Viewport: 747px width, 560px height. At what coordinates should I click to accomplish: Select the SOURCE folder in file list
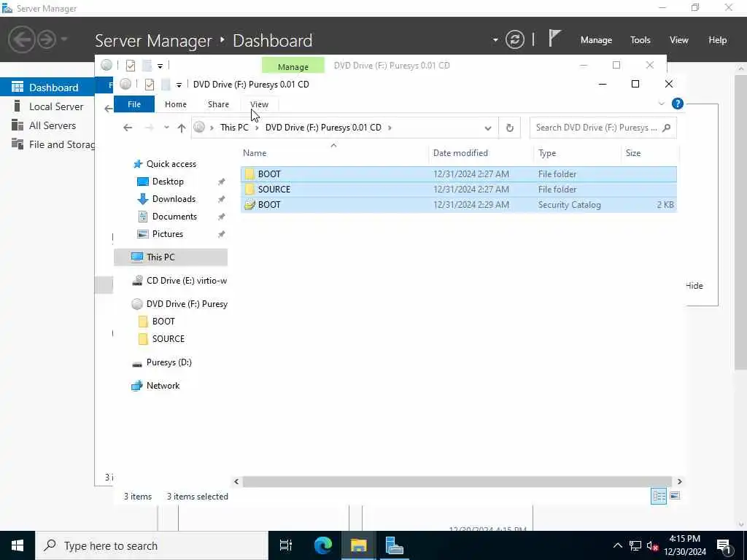[x=458, y=189]
